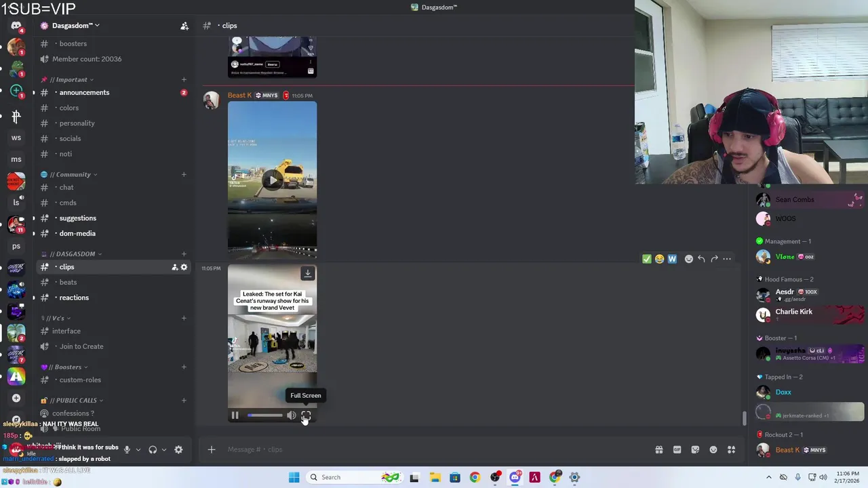Open the gift Nitro icon in message bar
Viewport: 868px width, 488px height.
(658, 449)
